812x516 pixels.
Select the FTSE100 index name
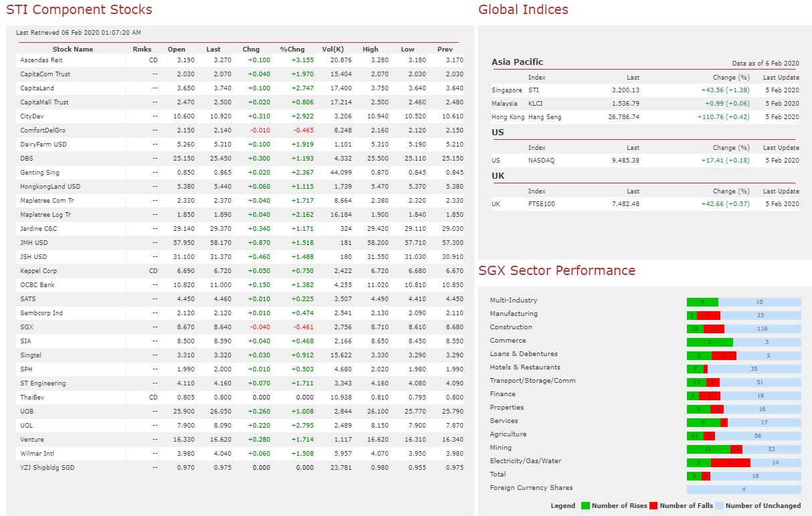tap(541, 203)
